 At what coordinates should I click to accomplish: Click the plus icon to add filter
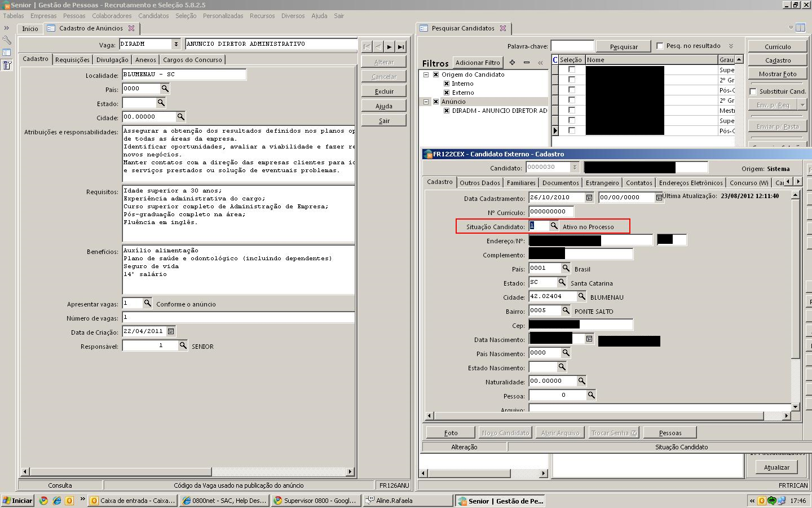[512, 63]
